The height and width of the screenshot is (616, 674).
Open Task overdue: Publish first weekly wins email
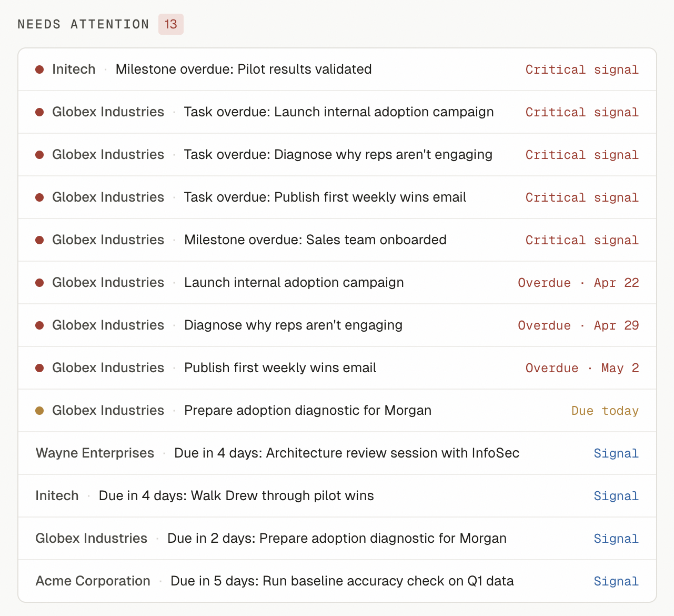337,197
